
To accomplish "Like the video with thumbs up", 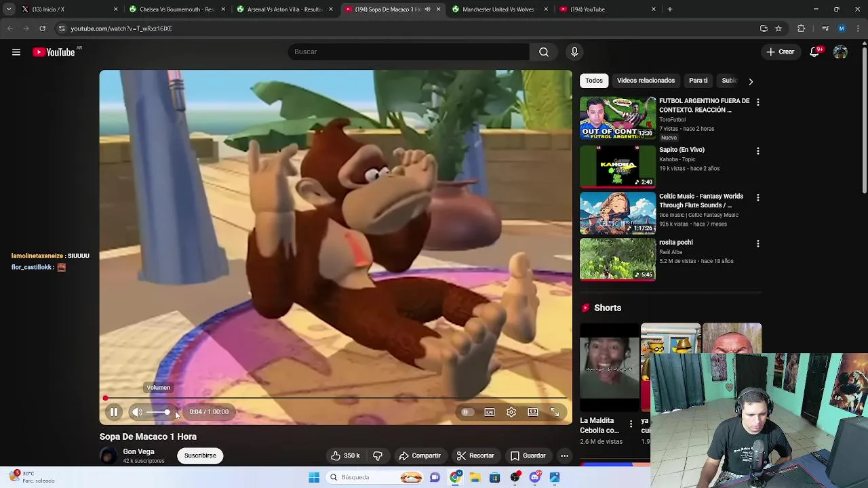I will pos(346,455).
